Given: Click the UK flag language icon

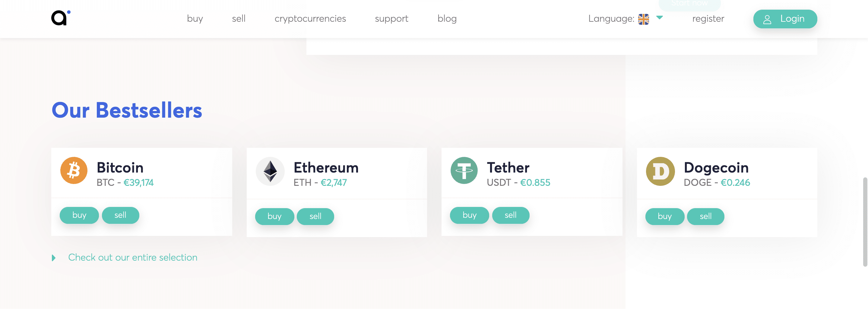Looking at the screenshot, I should click(643, 19).
